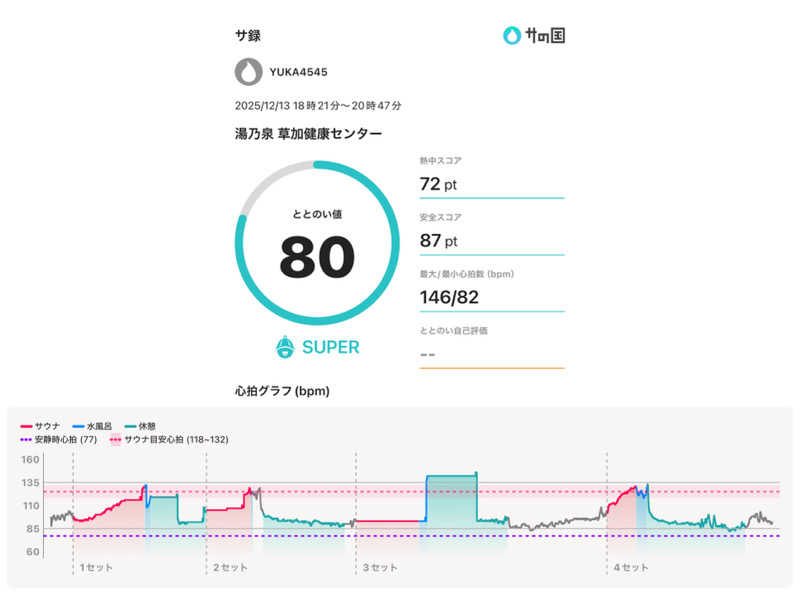Click the サの国 water drop logo
This screenshot has width=800, height=615.
point(512,35)
